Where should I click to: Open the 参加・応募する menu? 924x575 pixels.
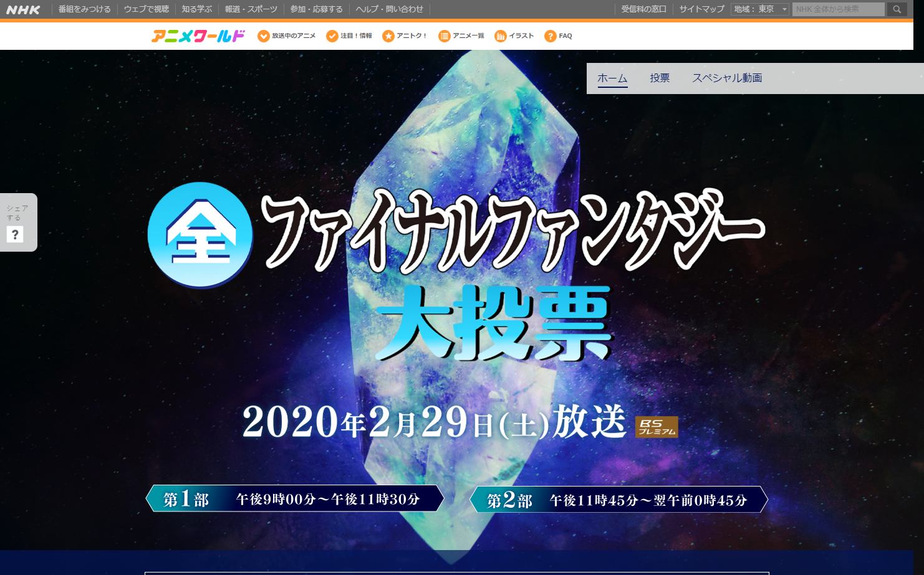(x=317, y=9)
